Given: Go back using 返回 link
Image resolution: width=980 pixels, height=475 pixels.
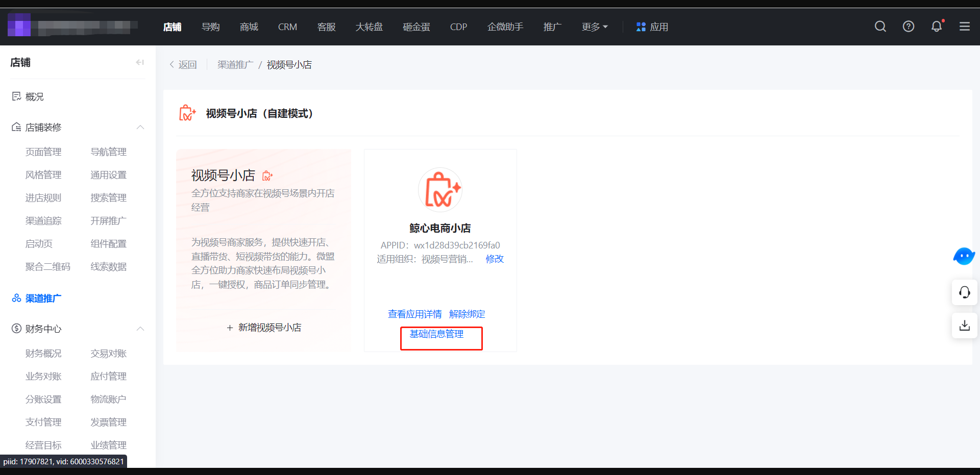Looking at the screenshot, I should pos(183,65).
